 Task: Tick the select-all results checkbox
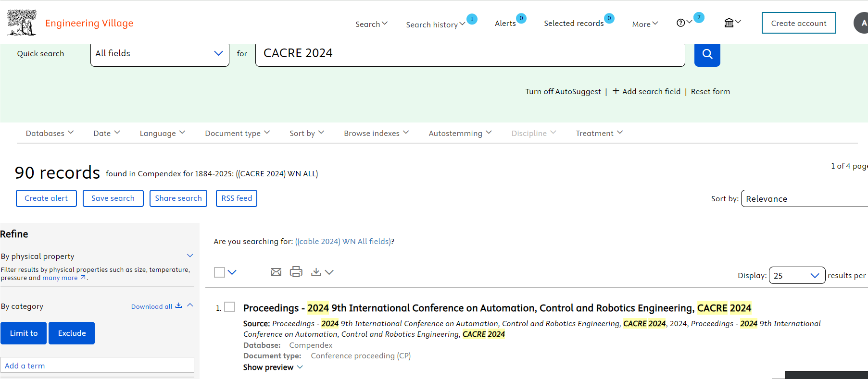pyautogui.click(x=219, y=272)
